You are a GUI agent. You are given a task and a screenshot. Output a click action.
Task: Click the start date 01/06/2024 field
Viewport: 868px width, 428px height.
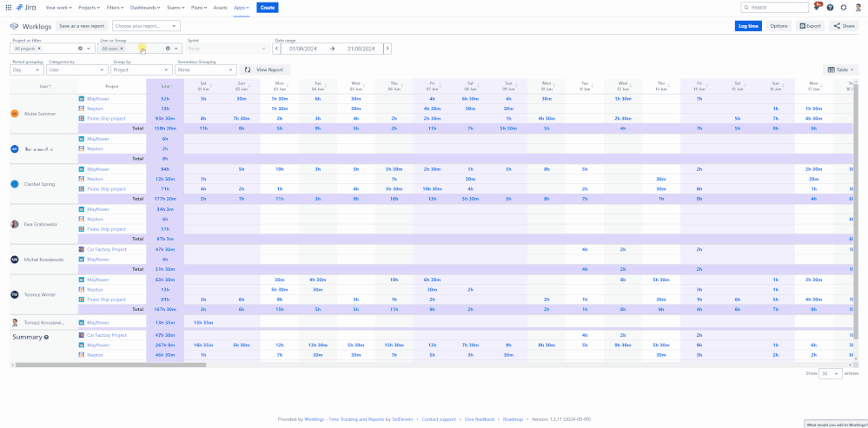301,49
